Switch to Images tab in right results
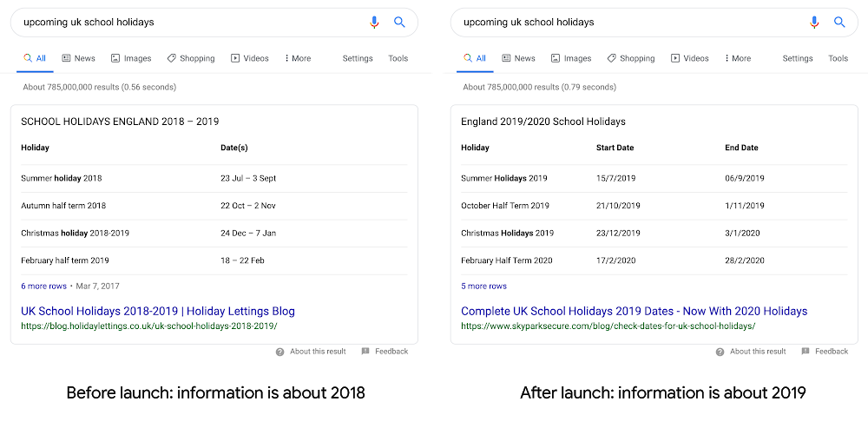Viewport: 868px width, 448px height. pyautogui.click(x=570, y=58)
